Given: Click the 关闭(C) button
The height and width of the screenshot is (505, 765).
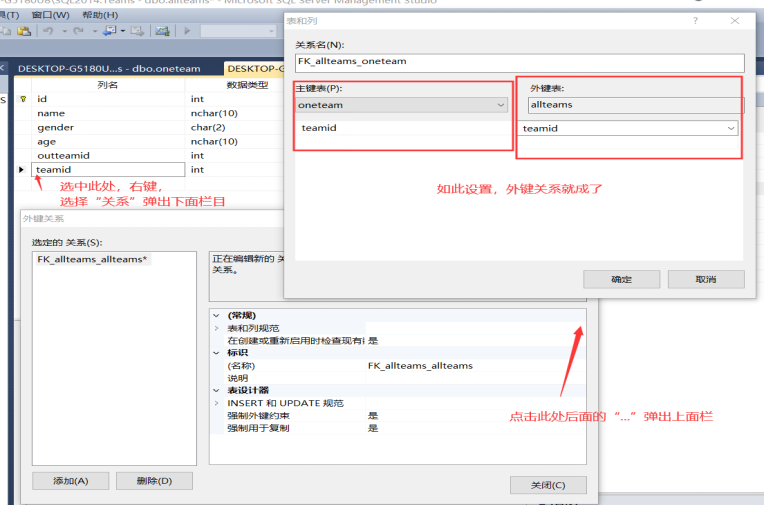Looking at the screenshot, I should [x=548, y=485].
